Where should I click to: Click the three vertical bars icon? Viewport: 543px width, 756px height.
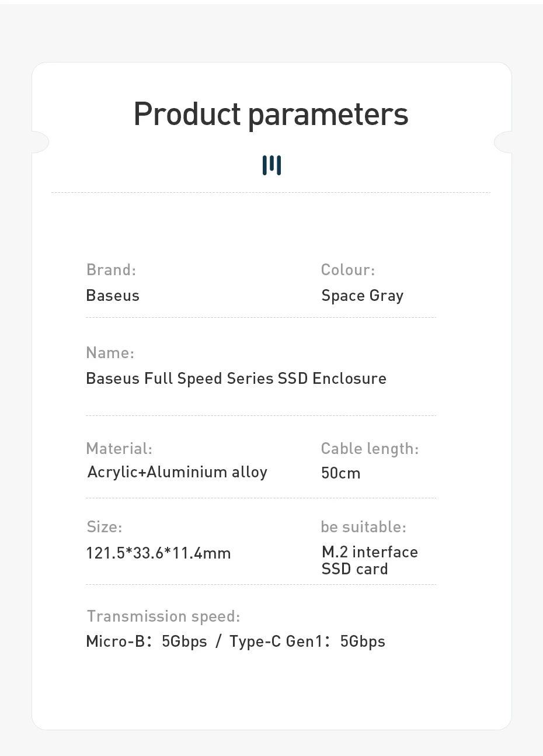coord(271,165)
